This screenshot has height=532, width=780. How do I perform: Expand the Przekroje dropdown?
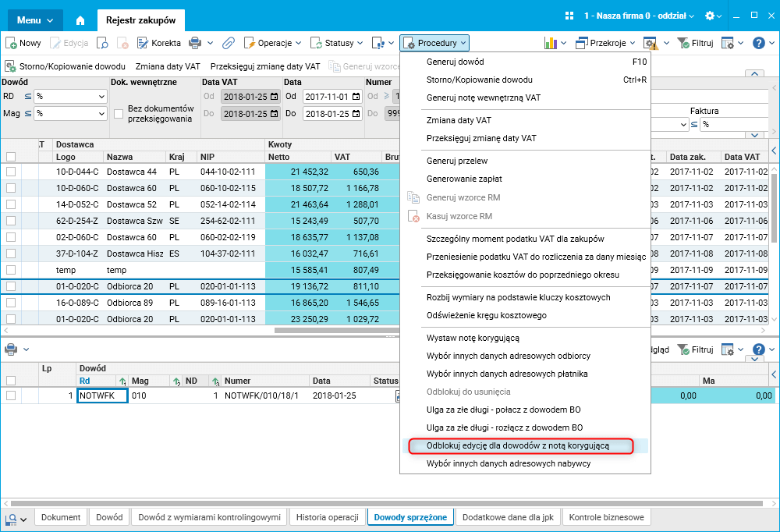[605, 44]
